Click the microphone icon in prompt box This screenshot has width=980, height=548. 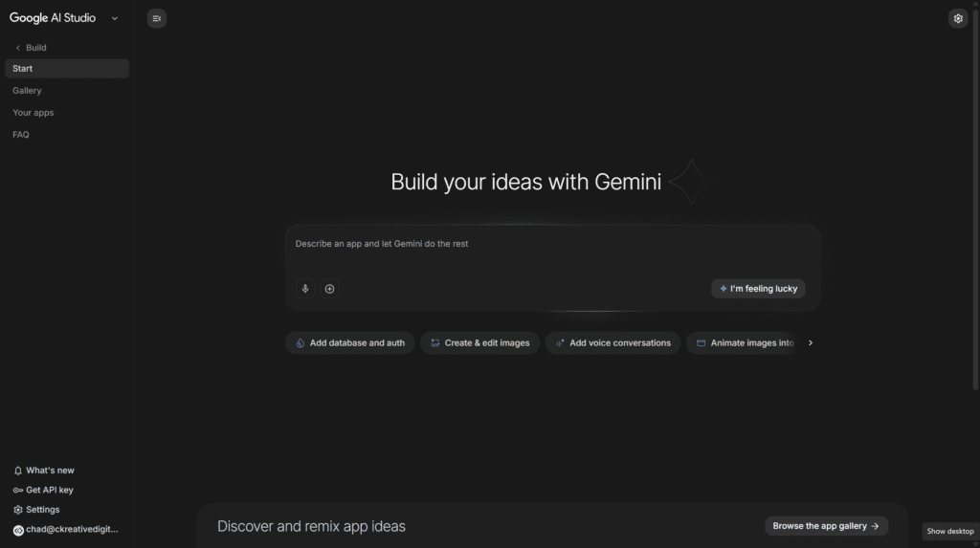[x=305, y=289]
